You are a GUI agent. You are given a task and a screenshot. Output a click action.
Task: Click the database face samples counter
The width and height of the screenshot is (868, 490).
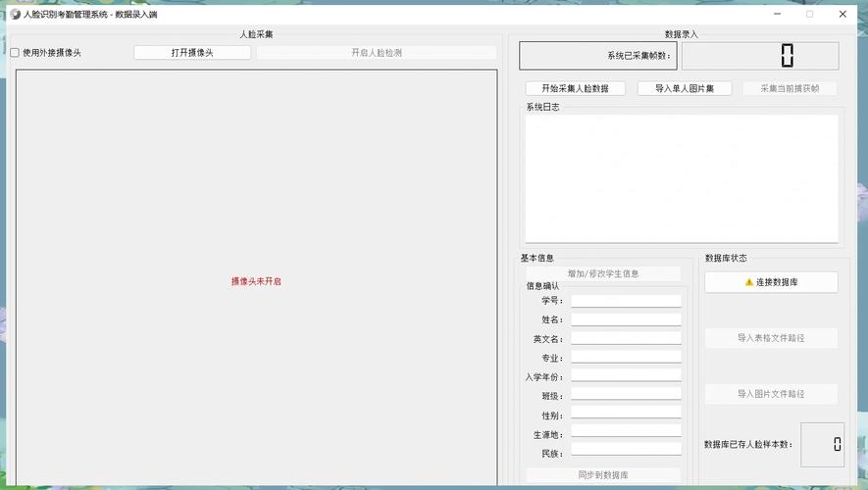coord(823,445)
